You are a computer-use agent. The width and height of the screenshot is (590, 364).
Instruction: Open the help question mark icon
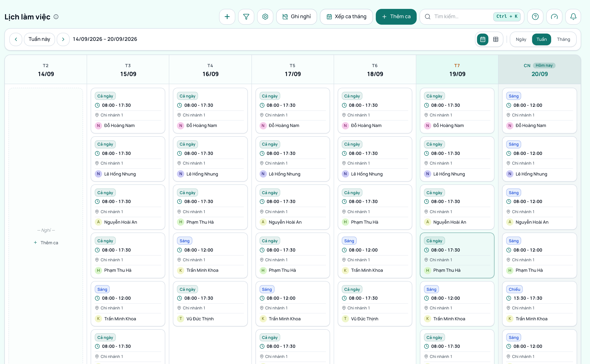pyautogui.click(x=535, y=17)
